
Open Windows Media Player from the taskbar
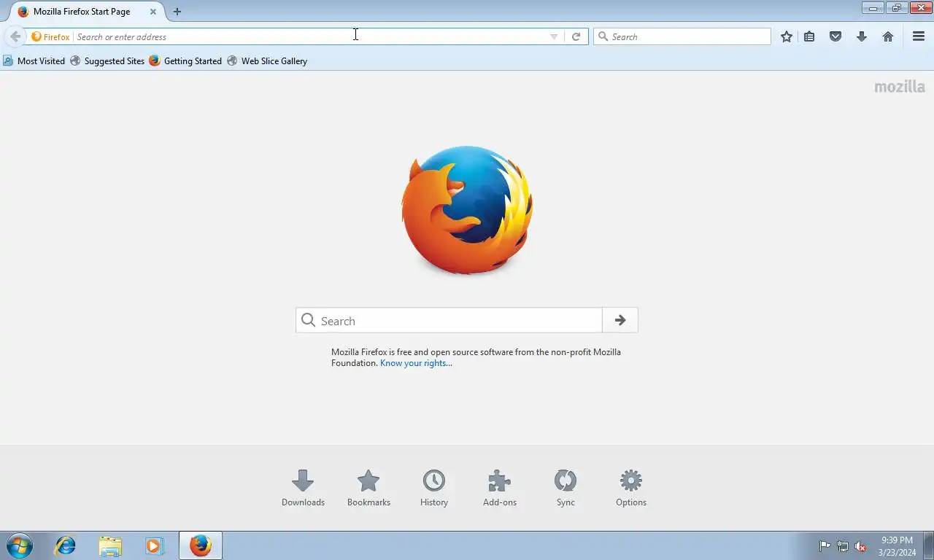[x=154, y=545]
